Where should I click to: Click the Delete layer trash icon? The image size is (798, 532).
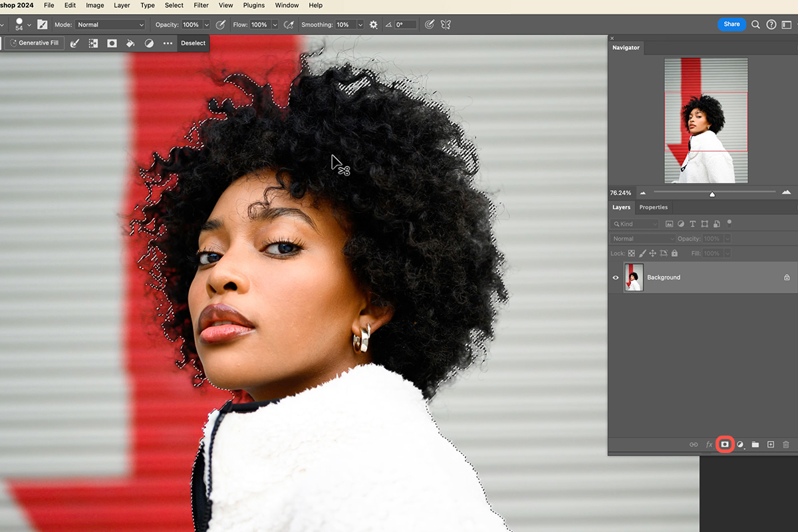pyautogui.click(x=786, y=444)
